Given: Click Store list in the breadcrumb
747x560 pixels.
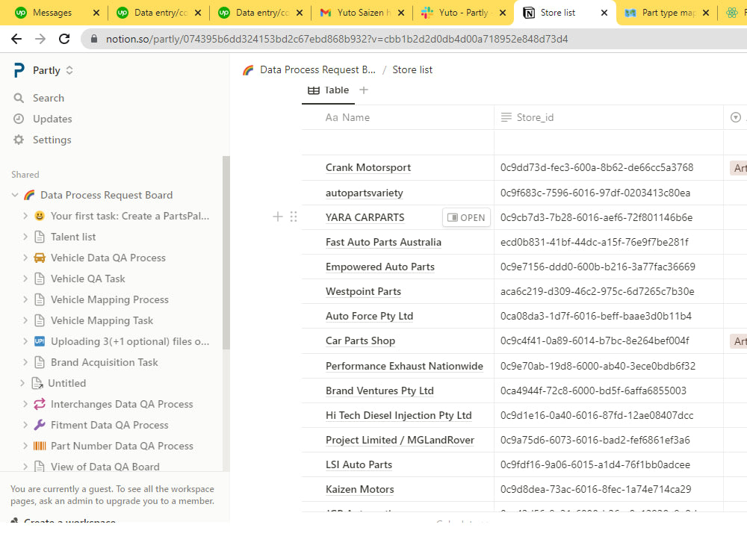Looking at the screenshot, I should pyautogui.click(x=412, y=70).
